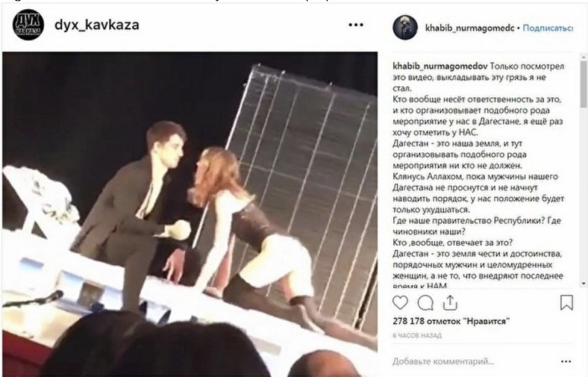Like the post with heart icon
The width and height of the screenshot is (588, 377).
point(400,302)
